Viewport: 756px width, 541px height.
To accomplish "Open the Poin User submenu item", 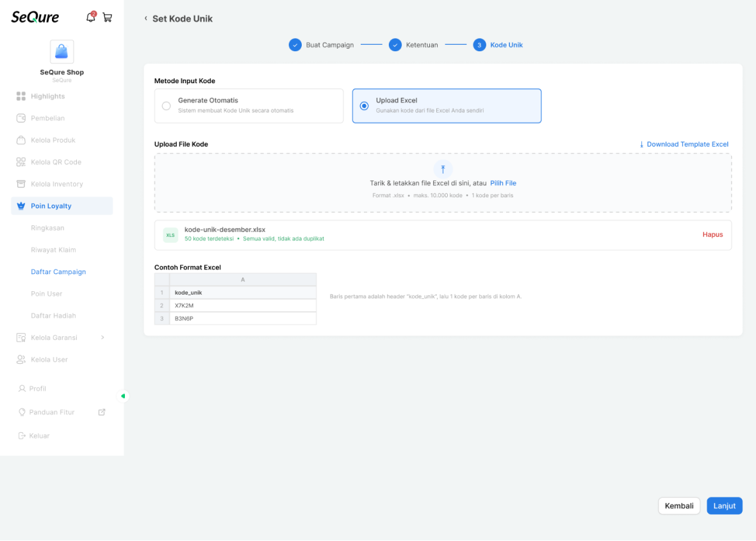I will tap(47, 293).
